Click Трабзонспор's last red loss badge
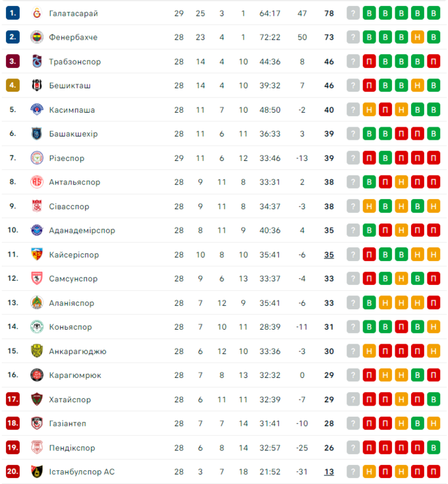Screen dimensions: 448x484 [x=433, y=61]
